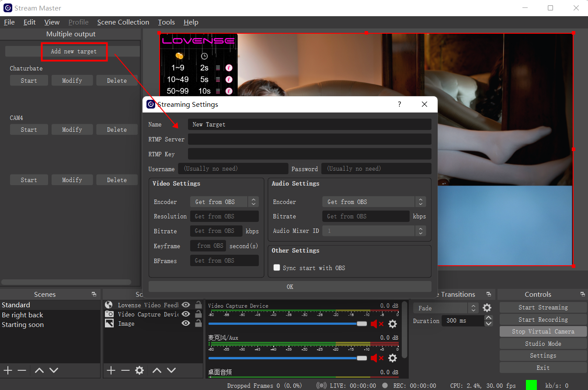Enable Sync start with OBS
The height and width of the screenshot is (390, 588).
(277, 267)
